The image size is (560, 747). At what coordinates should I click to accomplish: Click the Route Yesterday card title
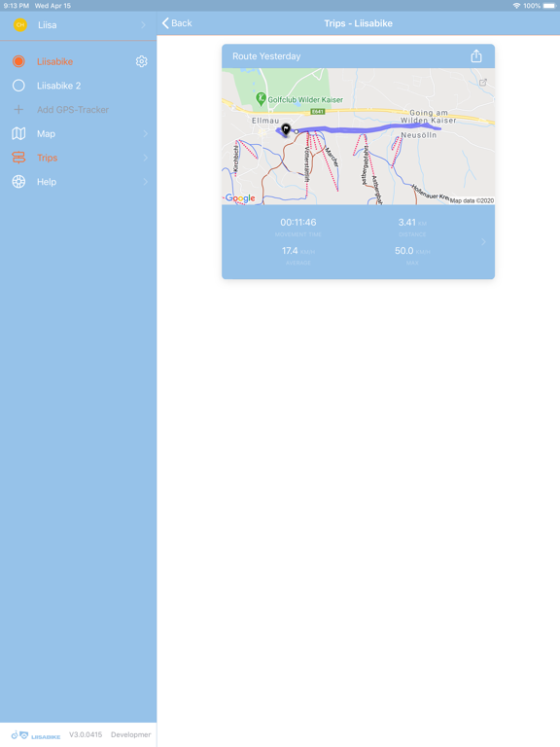coord(266,56)
